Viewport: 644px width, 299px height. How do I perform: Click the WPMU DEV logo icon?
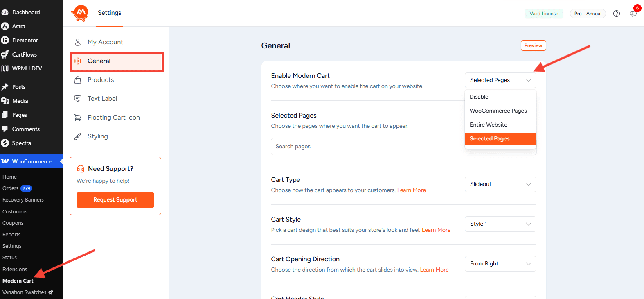5,68
